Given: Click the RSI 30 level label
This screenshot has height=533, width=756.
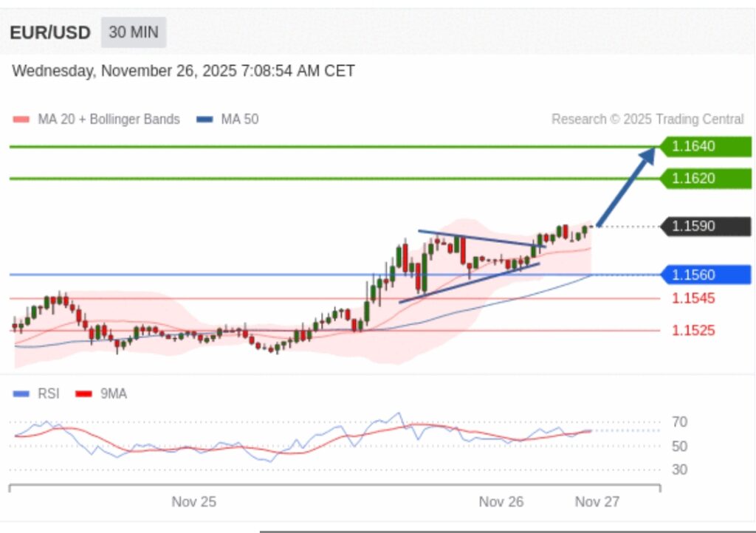Looking at the screenshot, I should [x=680, y=470].
